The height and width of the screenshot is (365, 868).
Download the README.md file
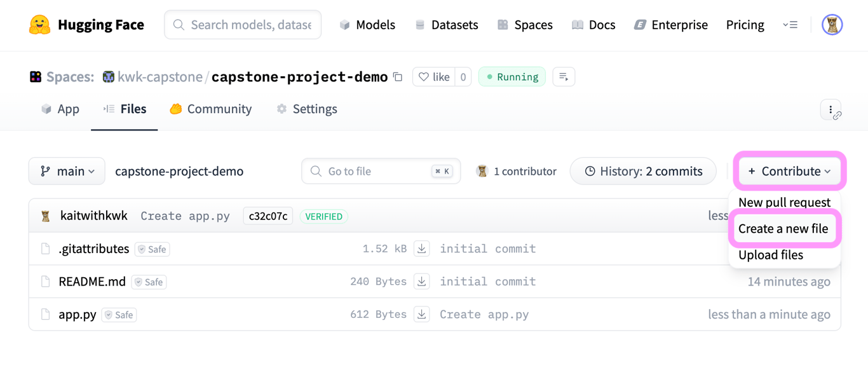[x=421, y=282]
